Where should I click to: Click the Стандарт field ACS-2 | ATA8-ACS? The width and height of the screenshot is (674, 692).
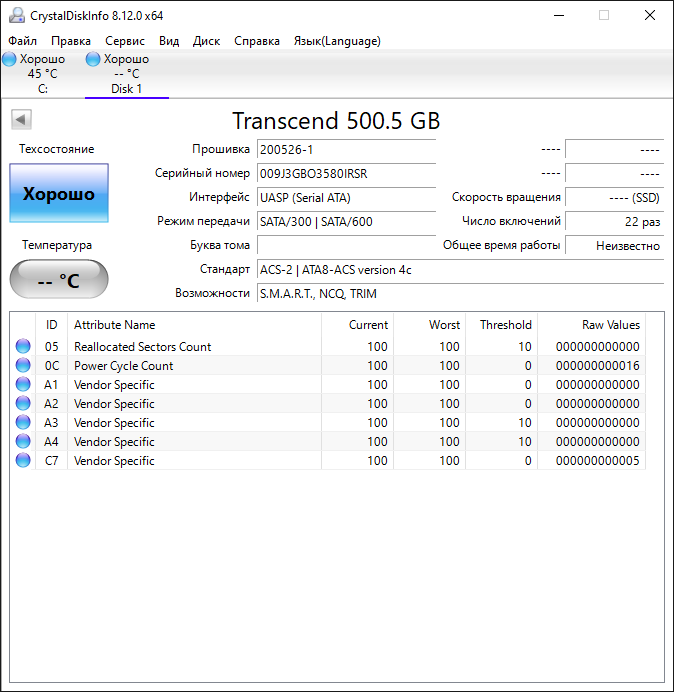(x=460, y=270)
